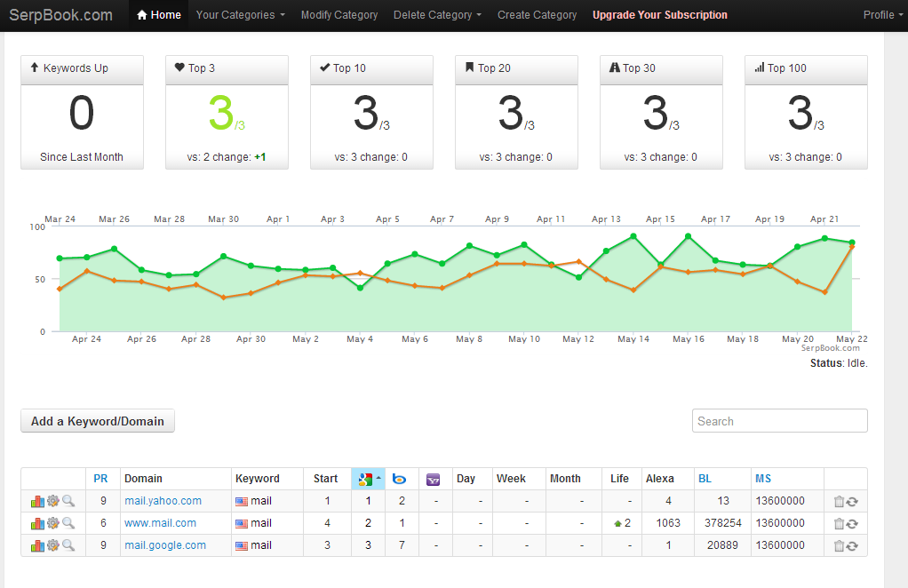This screenshot has width=908, height=588.
Task: Refresh mail.yahoo.com row rankings
Action: pos(852,502)
